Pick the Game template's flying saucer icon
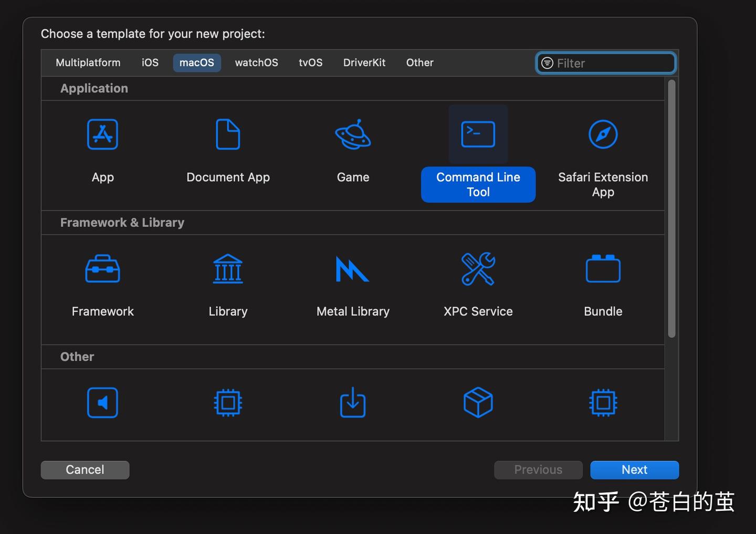Screen dimensions: 756x534 [x=353, y=134]
